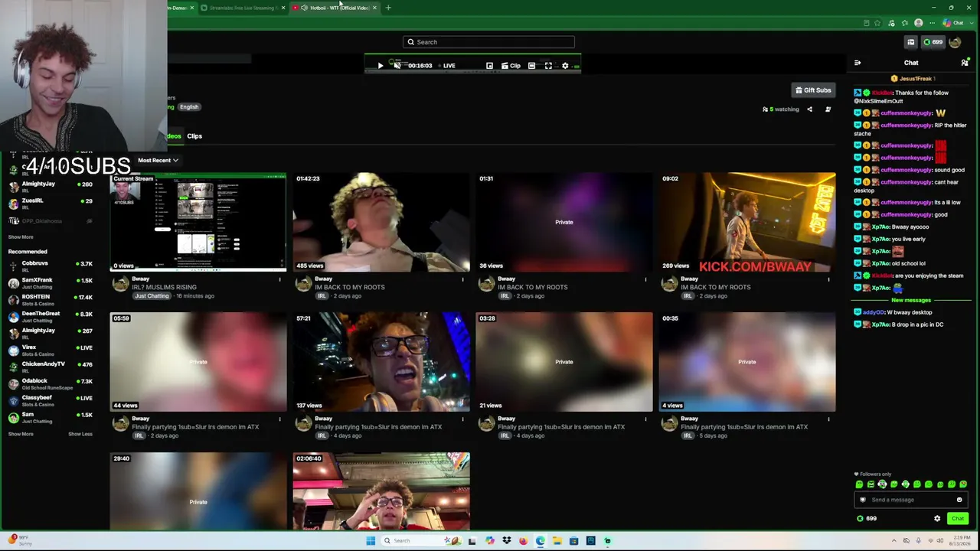Image resolution: width=980 pixels, height=551 pixels.
Task: Switch to the Hotboii WTF browser tab
Action: (x=334, y=8)
